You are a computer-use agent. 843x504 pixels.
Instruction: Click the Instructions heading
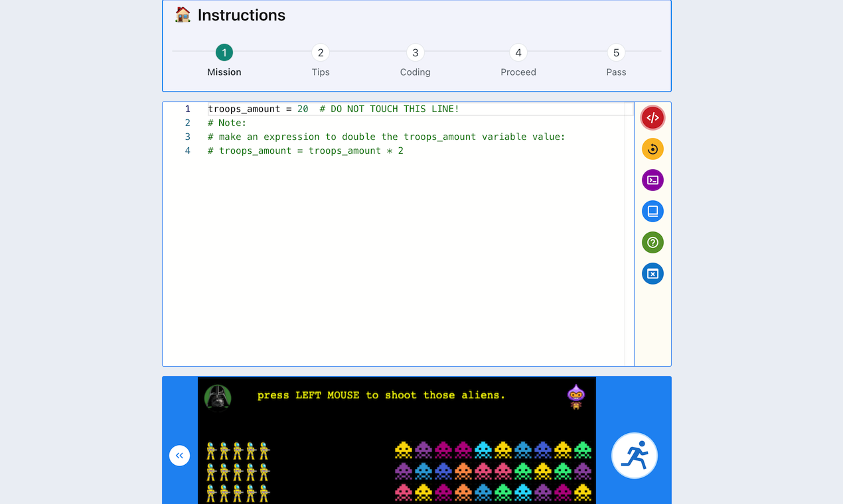point(242,15)
